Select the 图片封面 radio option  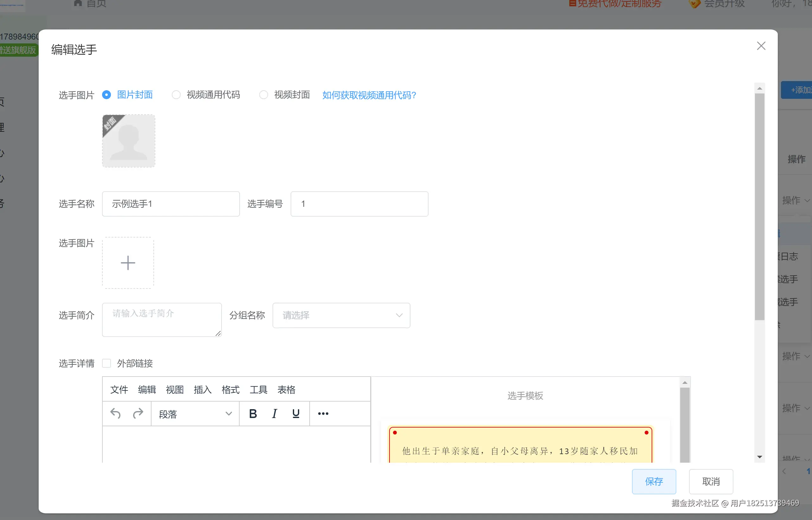tap(106, 95)
